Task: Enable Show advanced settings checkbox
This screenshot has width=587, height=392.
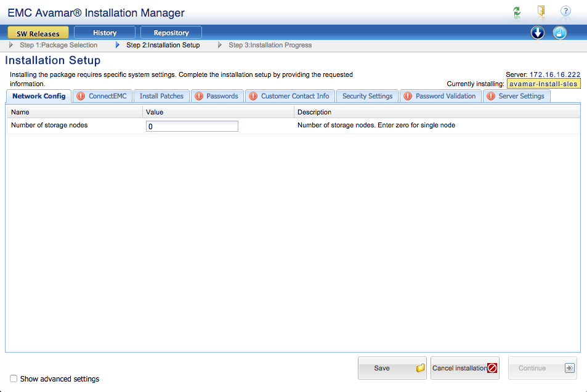Action: click(x=14, y=378)
